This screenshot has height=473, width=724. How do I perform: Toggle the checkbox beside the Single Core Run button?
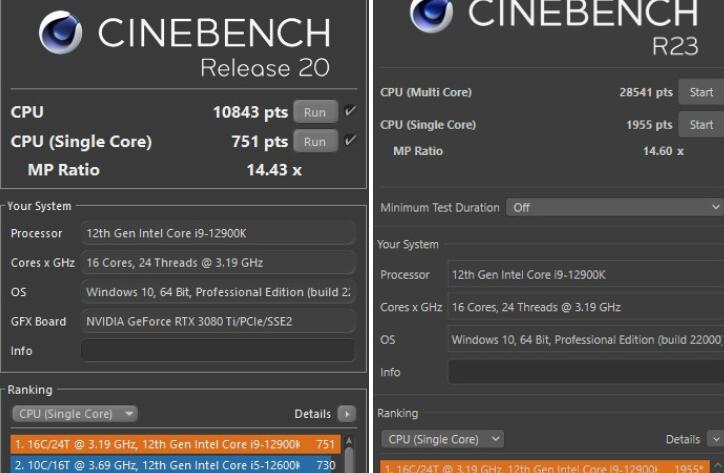pos(349,142)
